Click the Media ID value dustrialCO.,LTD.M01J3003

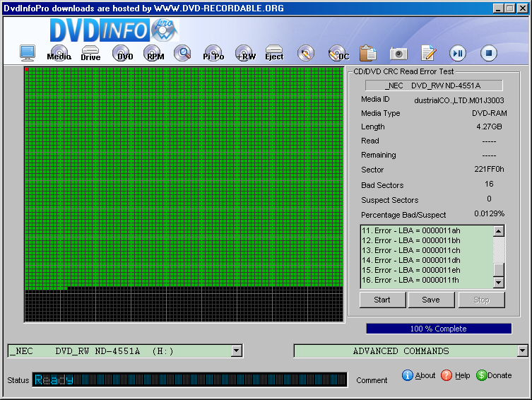459,100
